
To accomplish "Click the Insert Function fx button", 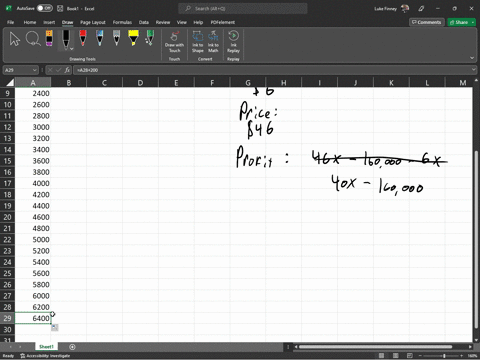I will coord(67,70).
